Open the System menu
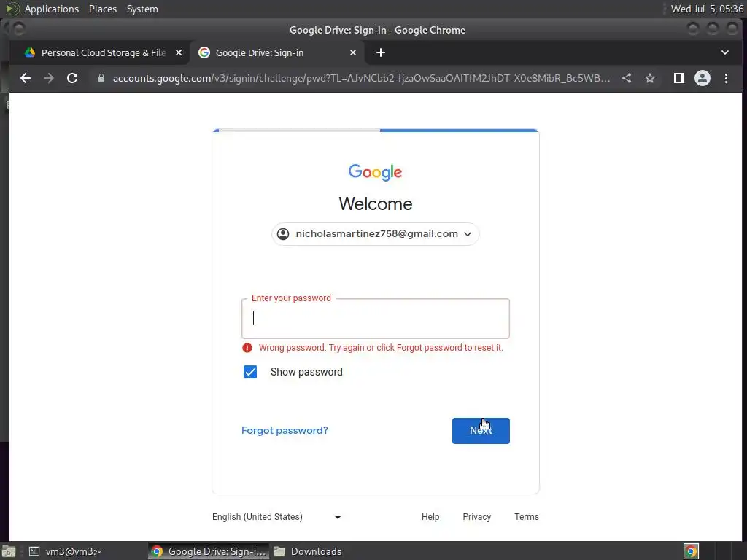Image resolution: width=747 pixels, height=560 pixels. [142, 9]
